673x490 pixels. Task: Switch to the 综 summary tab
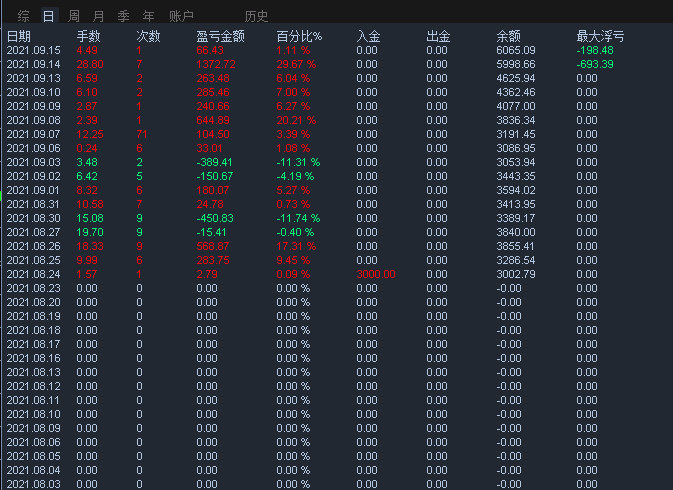24,16
